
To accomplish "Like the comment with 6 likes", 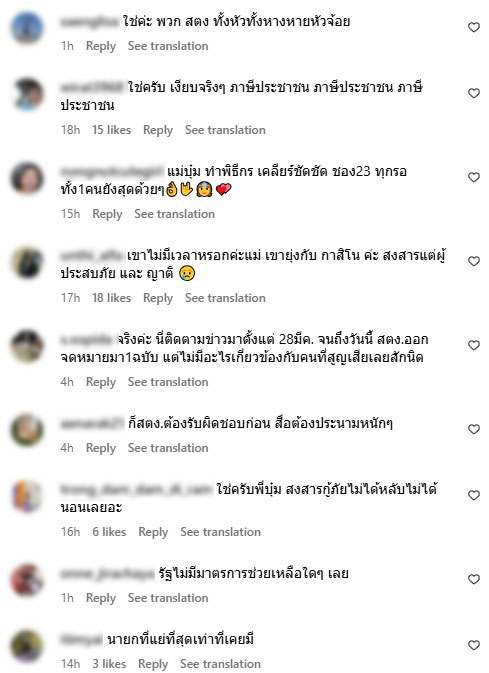I will tap(474, 495).
